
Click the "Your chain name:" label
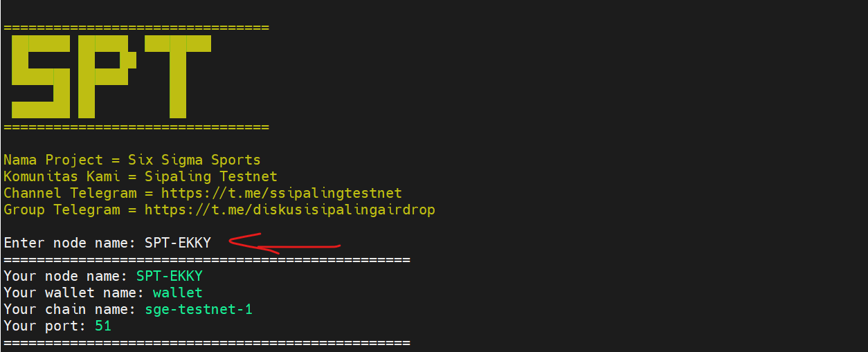click(x=69, y=309)
